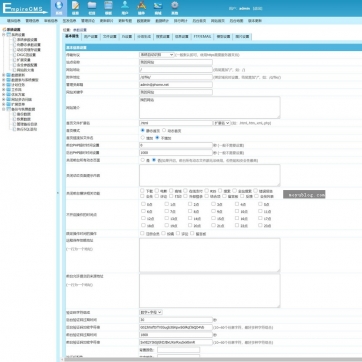Screen dimensions: 362x362
Task: Open the 系统 (System) globe icon in header
Action: pyautogui.click(x=59, y=5)
